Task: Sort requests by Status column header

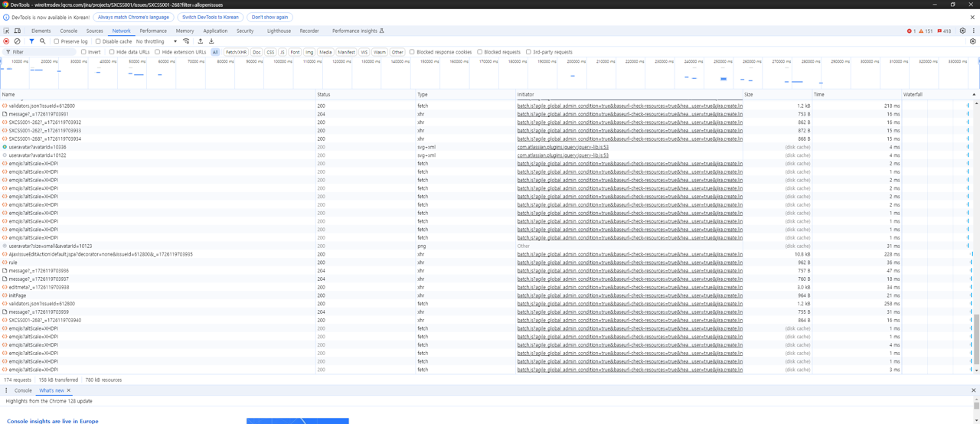Action: 365,94
